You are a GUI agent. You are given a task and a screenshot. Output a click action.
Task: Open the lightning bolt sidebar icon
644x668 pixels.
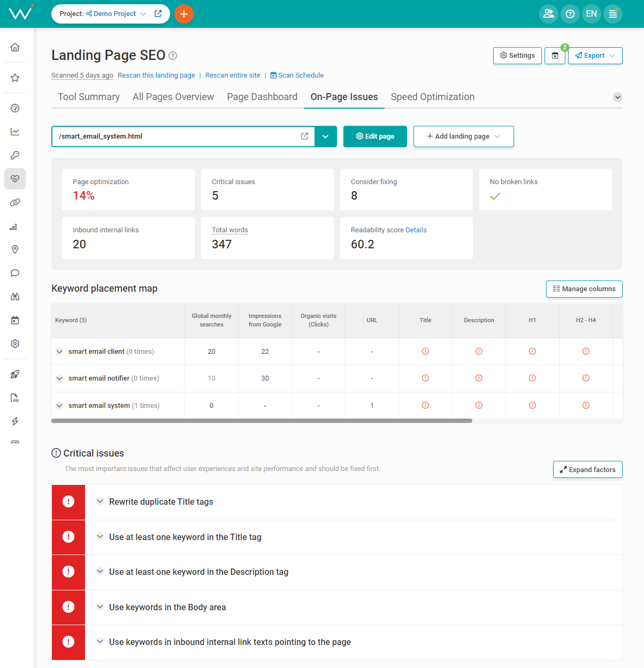tap(15, 421)
